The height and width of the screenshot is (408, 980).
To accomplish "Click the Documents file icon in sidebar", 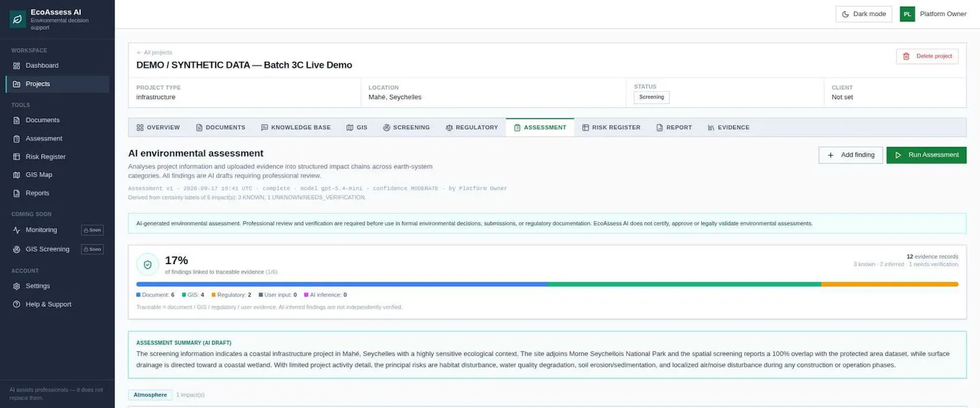I will tap(17, 120).
